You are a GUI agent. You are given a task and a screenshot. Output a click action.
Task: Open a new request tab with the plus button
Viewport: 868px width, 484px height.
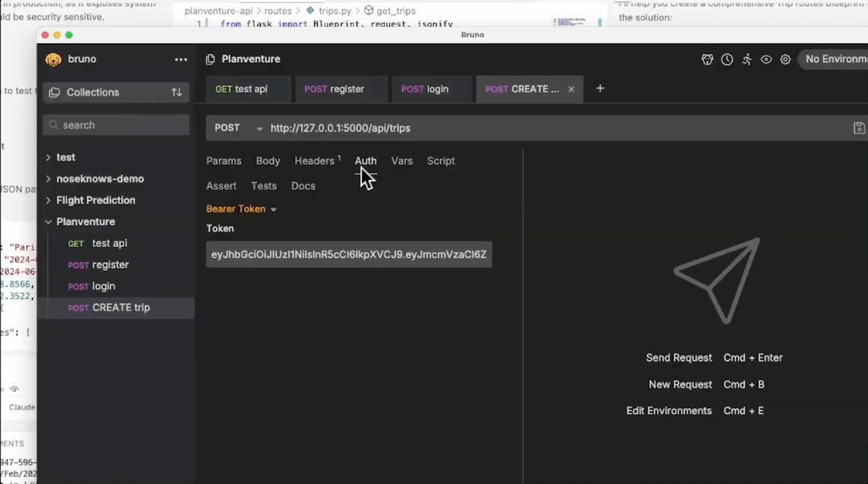click(x=600, y=89)
